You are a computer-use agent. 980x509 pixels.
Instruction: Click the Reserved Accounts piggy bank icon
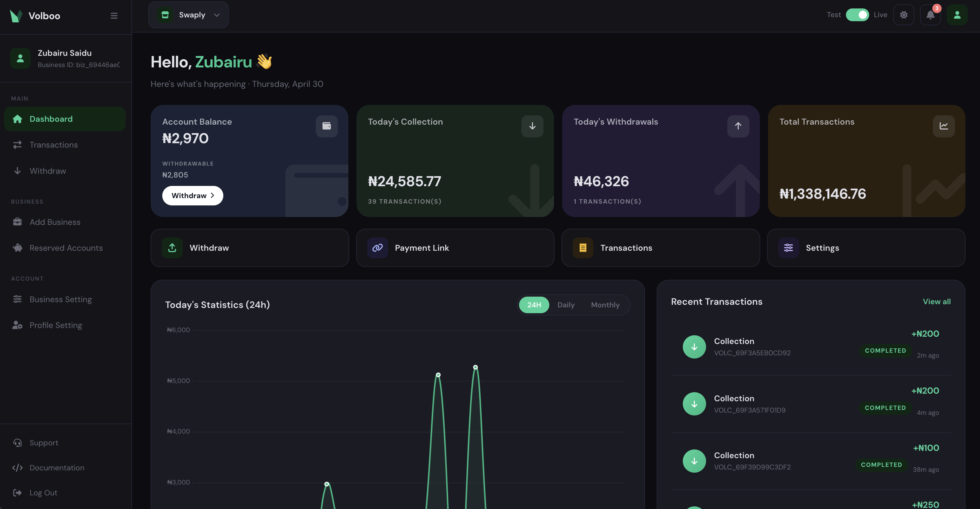click(17, 248)
